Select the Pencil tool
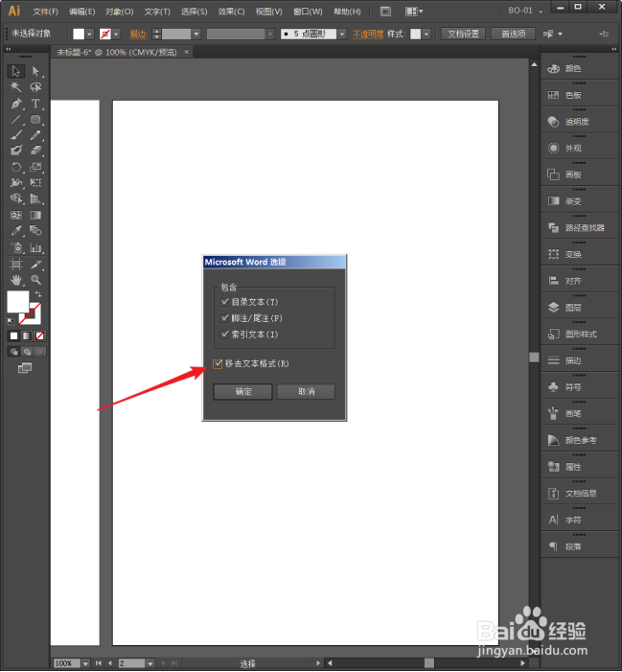This screenshot has width=622, height=672. 35,135
